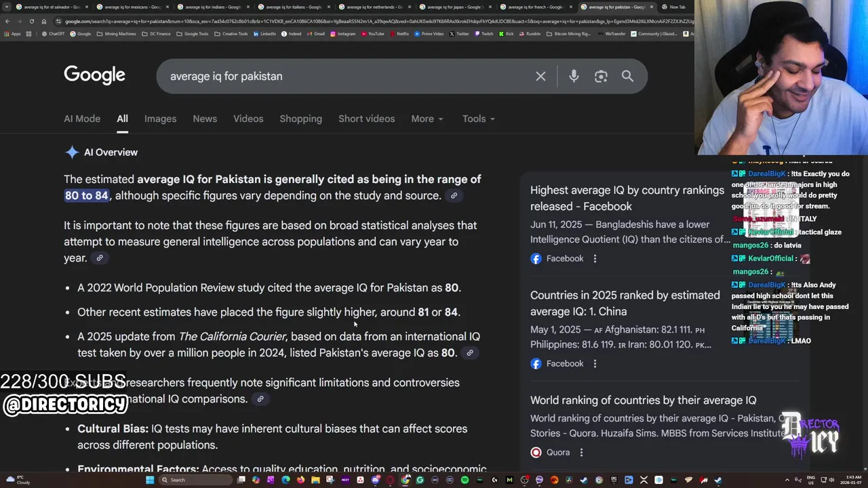Click 'AI Overview' heading text
Screen dimensions: 868x488
pyautogui.click(x=111, y=152)
